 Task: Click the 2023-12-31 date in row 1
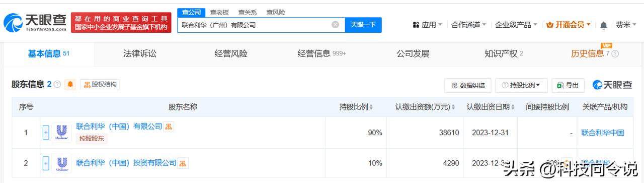pos(491,133)
